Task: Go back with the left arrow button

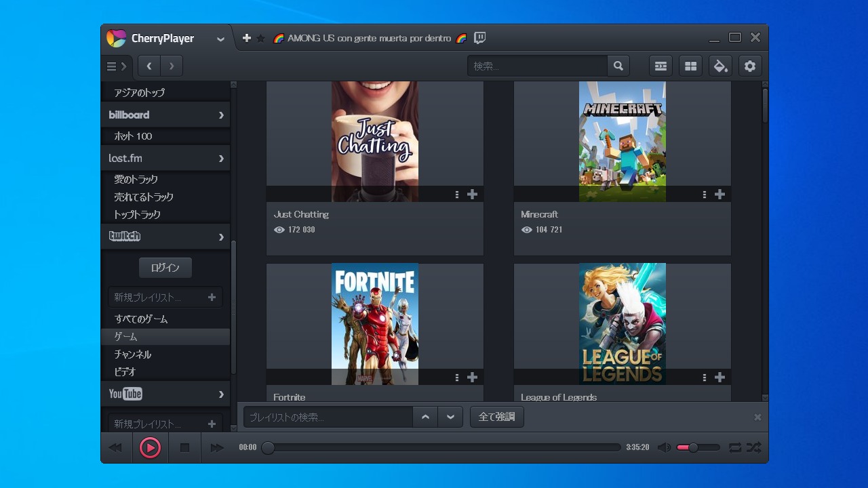Action: [x=149, y=66]
